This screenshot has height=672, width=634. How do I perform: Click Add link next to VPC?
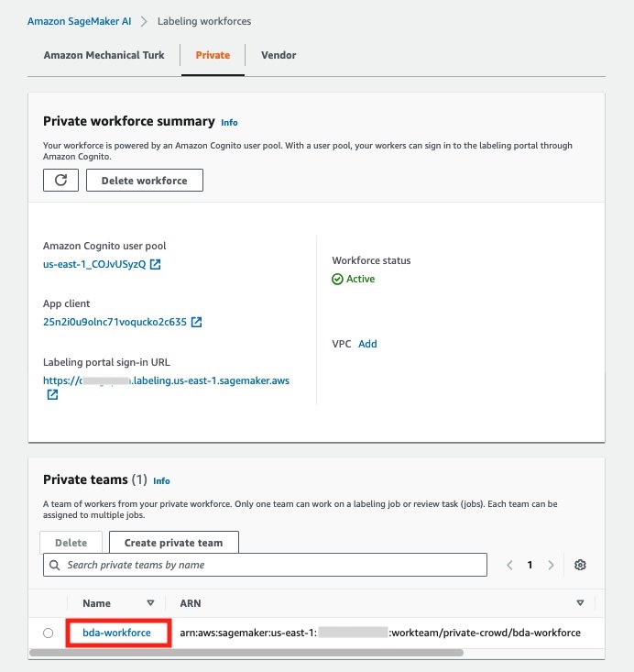(x=367, y=344)
